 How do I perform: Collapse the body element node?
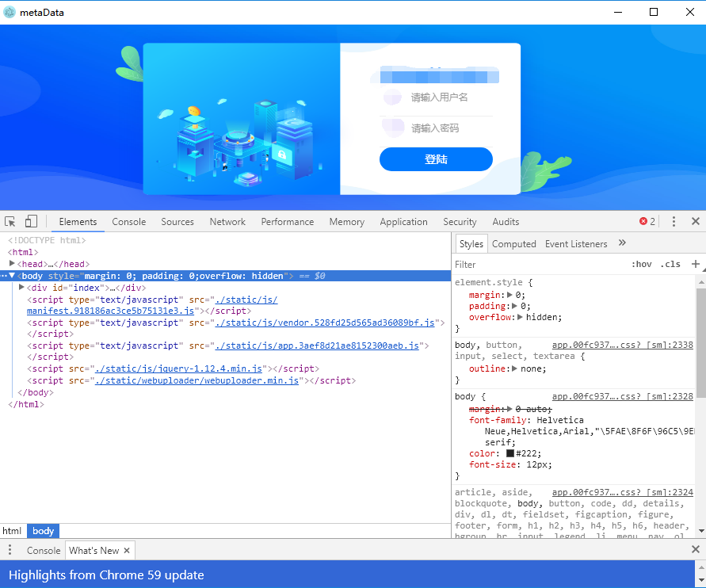tap(12, 276)
